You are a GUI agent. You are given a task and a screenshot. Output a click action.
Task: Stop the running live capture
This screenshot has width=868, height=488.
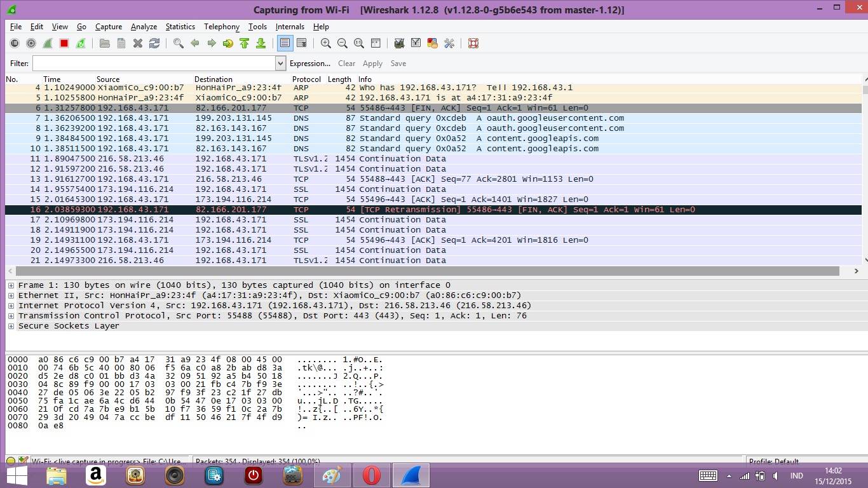click(x=64, y=43)
